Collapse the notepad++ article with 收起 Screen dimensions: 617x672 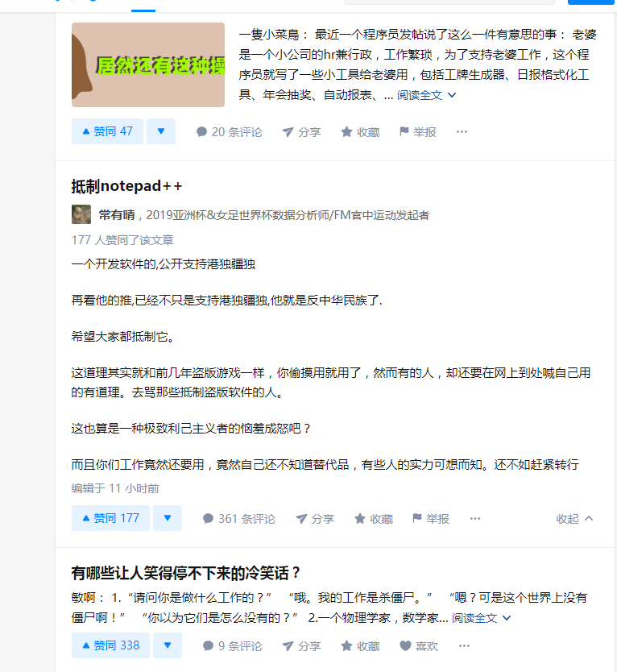point(574,519)
